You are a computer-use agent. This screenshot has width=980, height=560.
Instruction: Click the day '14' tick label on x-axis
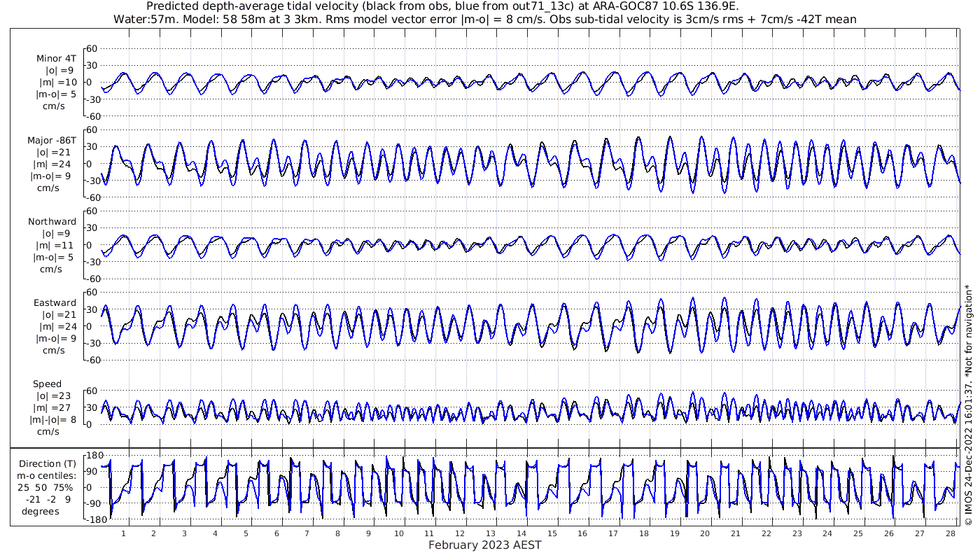pyautogui.click(x=521, y=533)
